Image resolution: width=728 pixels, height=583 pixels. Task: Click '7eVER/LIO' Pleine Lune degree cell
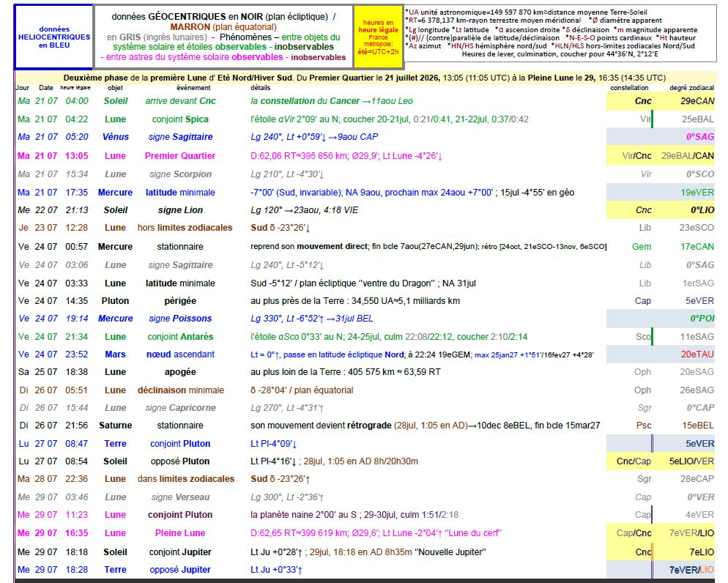[691, 533]
